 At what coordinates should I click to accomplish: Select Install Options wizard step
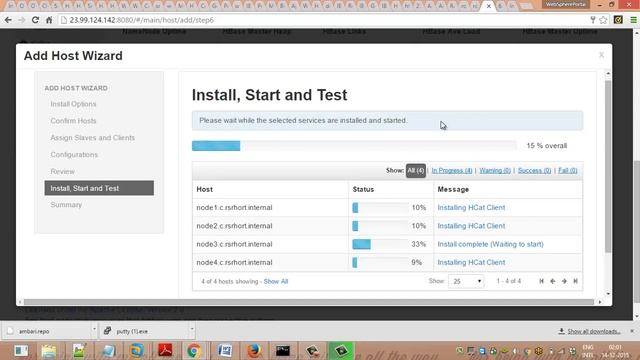click(x=73, y=104)
